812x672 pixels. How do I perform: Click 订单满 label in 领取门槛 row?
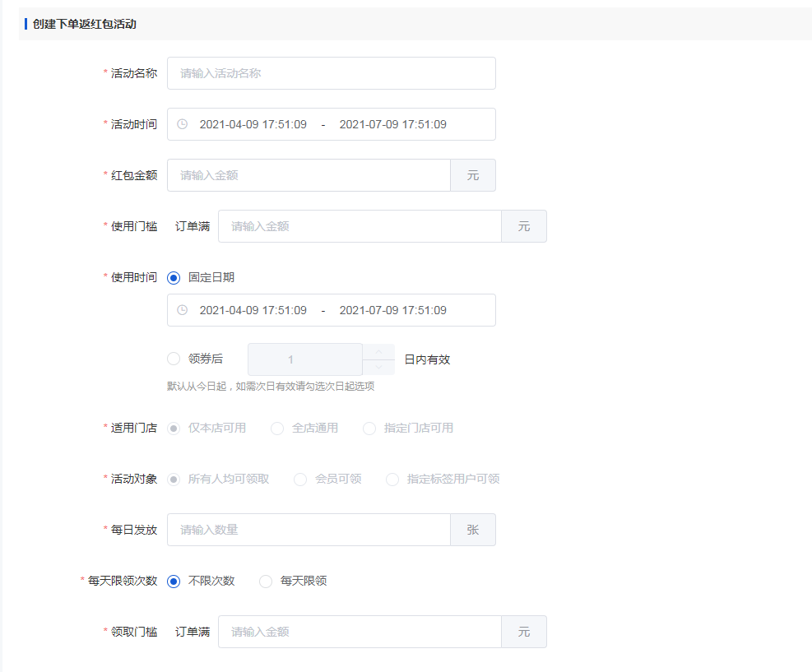pyautogui.click(x=193, y=632)
